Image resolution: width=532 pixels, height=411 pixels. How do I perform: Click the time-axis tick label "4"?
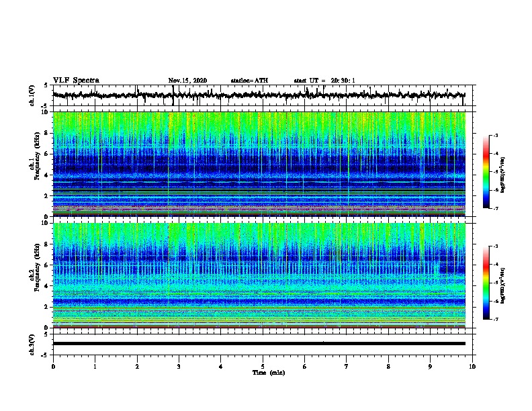click(221, 367)
